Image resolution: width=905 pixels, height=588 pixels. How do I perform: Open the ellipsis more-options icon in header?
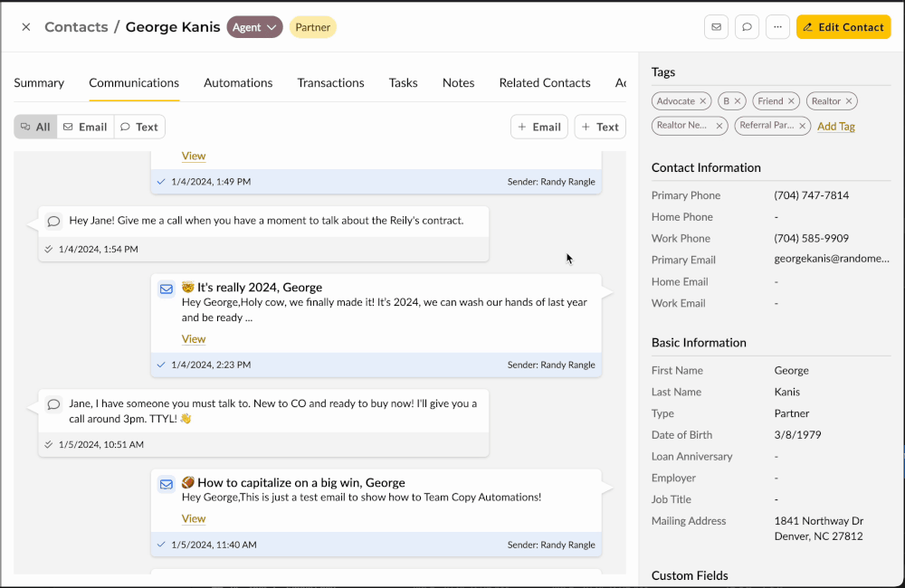tap(777, 26)
